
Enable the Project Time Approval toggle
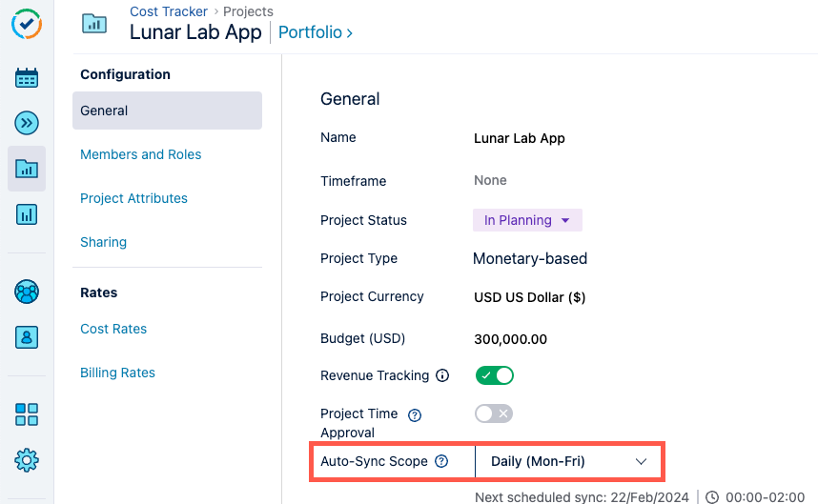coord(494,413)
